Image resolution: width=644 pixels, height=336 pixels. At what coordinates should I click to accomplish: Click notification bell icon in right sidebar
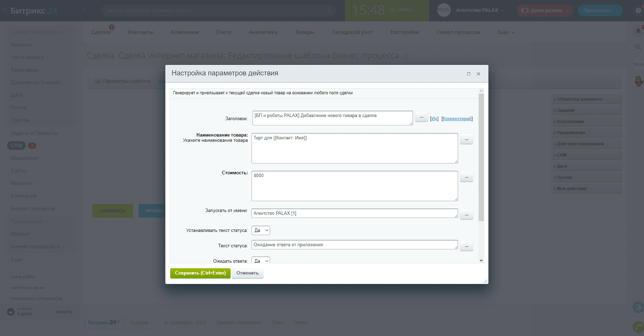click(x=638, y=31)
